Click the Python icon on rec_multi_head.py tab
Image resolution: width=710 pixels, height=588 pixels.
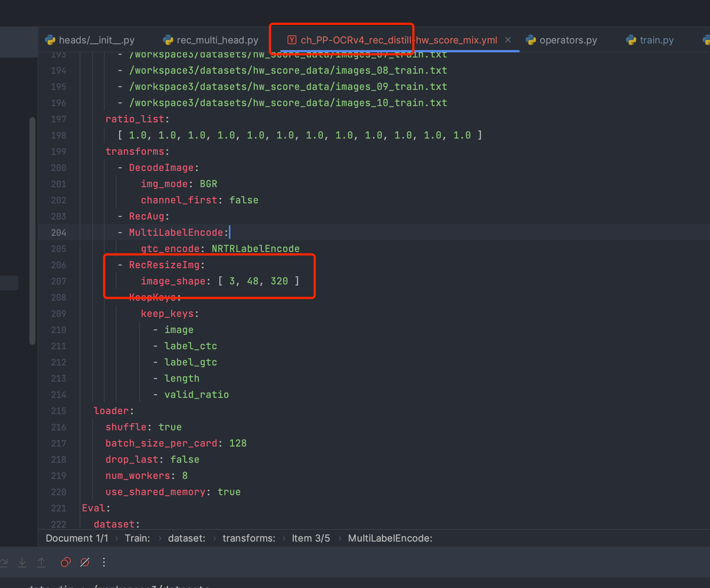168,40
